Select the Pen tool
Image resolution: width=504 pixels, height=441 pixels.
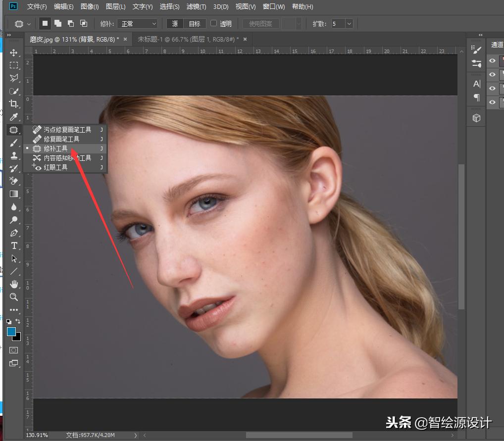coord(14,233)
